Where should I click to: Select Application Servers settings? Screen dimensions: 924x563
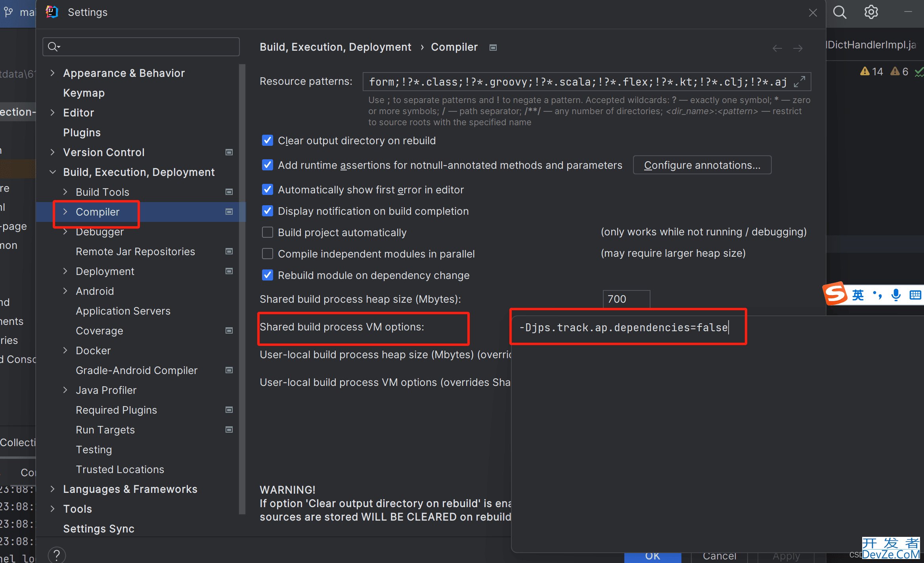[123, 311]
